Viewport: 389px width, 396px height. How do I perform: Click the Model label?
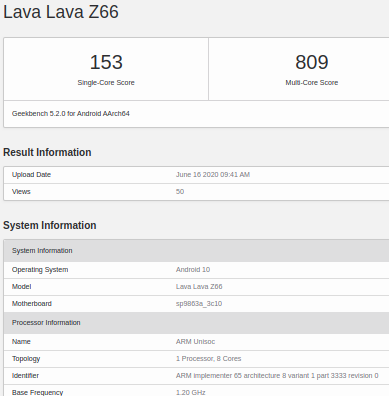[x=22, y=287]
